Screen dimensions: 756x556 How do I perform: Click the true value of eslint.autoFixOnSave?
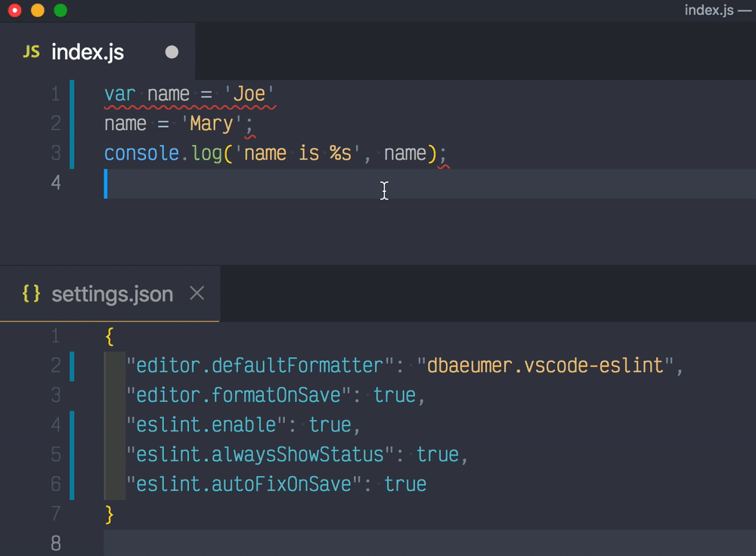pyautogui.click(x=406, y=484)
